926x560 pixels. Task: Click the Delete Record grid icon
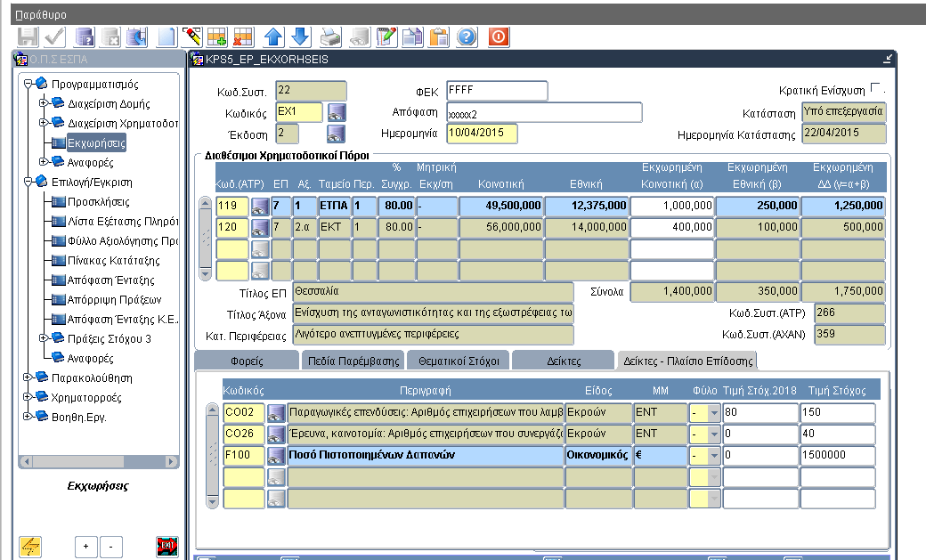click(243, 37)
